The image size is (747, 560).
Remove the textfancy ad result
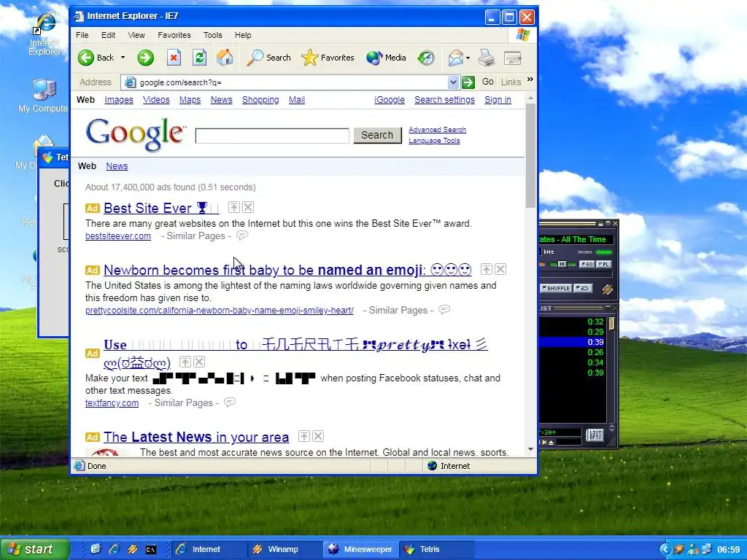[x=199, y=362]
